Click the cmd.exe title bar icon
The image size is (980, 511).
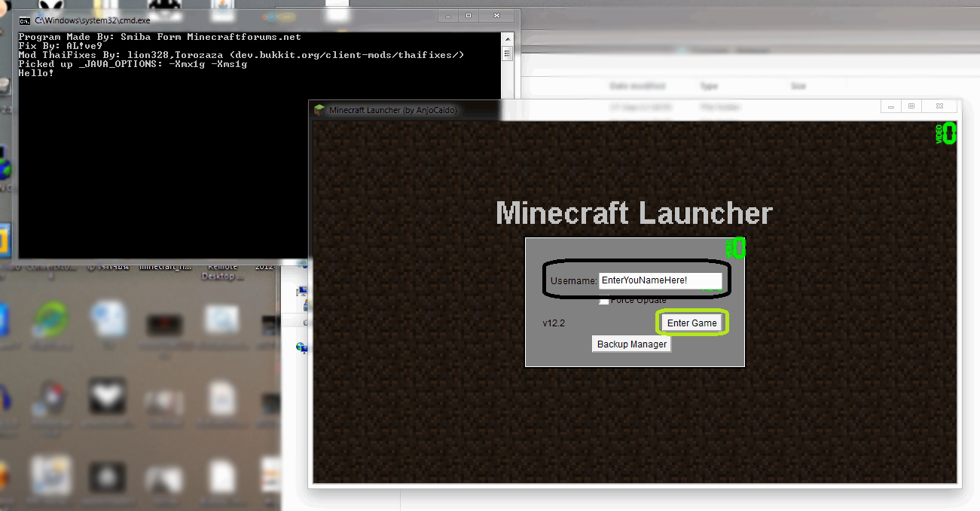click(x=25, y=20)
